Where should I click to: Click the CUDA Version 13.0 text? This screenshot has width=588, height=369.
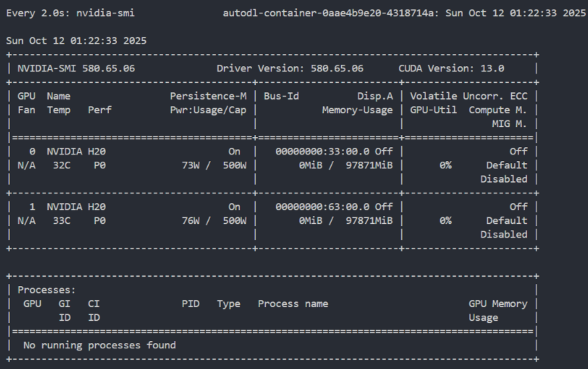pos(451,68)
